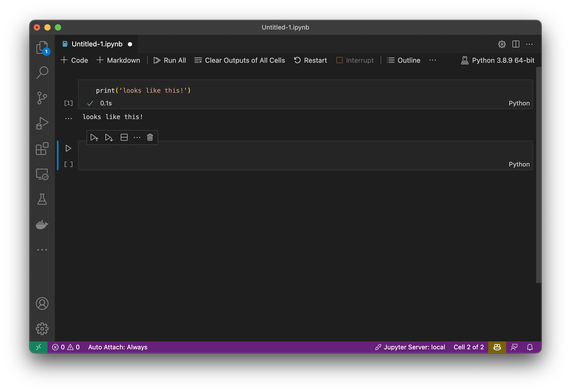Delete the selected cell

pyautogui.click(x=150, y=138)
